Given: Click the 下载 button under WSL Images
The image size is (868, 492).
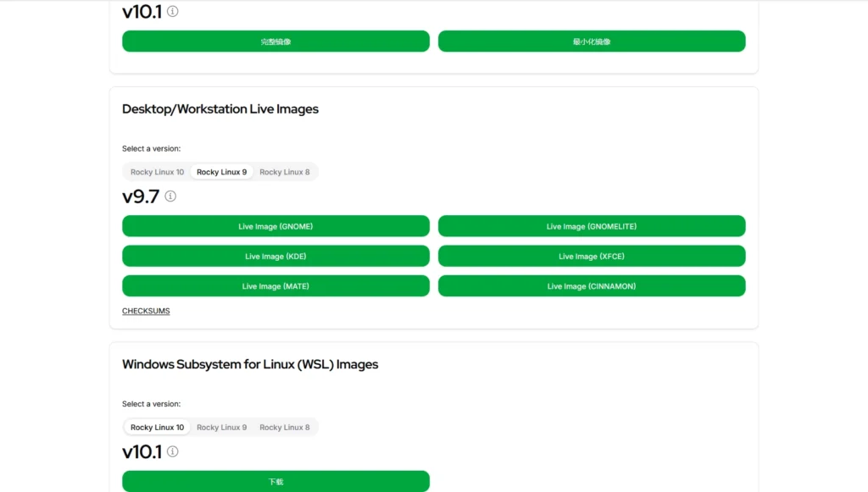Looking at the screenshot, I should coord(275,482).
